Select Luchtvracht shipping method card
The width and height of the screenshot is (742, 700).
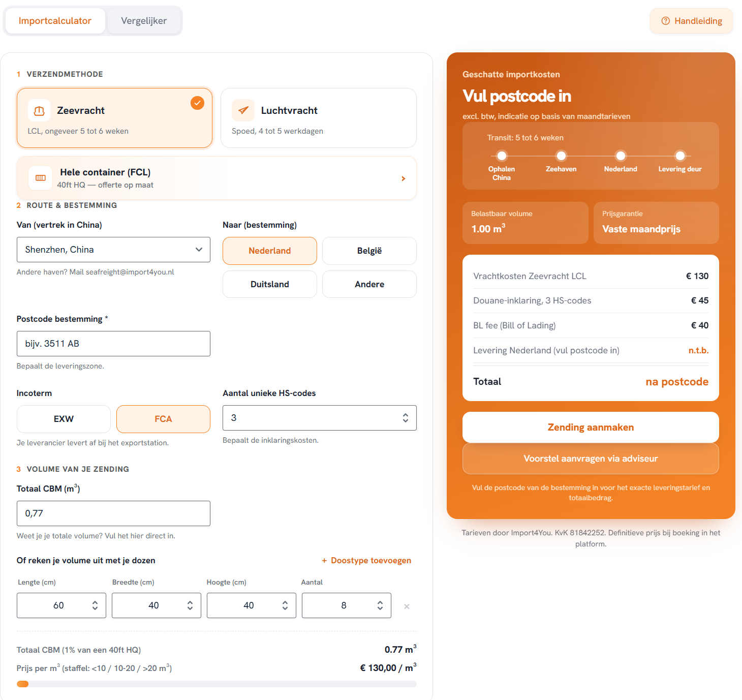click(x=319, y=118)
